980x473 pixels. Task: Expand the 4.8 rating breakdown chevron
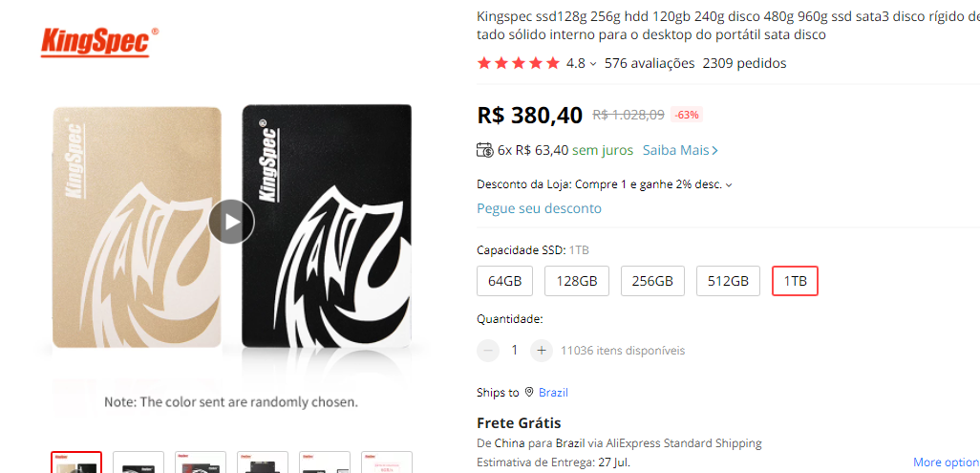point(592,64)
